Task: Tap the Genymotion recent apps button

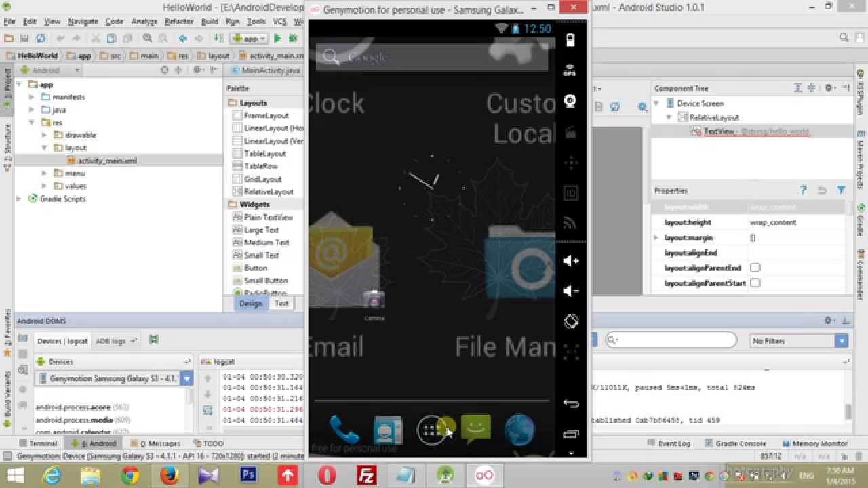Action: (x=570, y=434)
